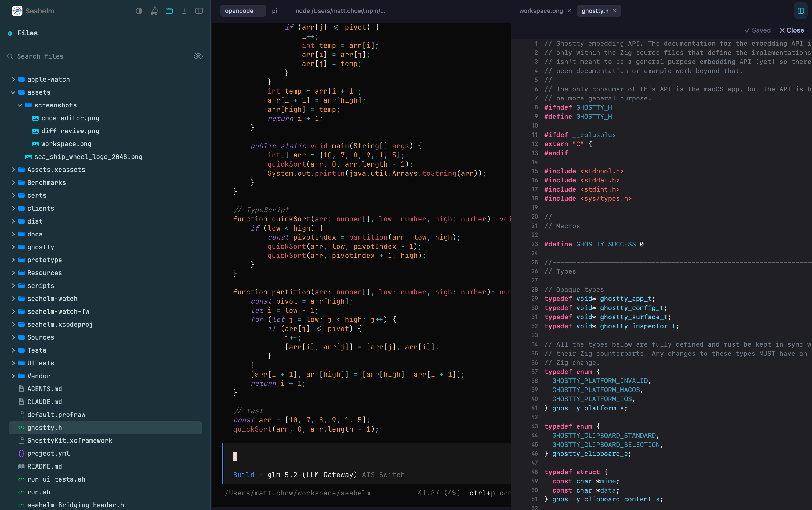812x510 pixels.
Task: Select the UITests folder row
Action: tap(105, 363)
